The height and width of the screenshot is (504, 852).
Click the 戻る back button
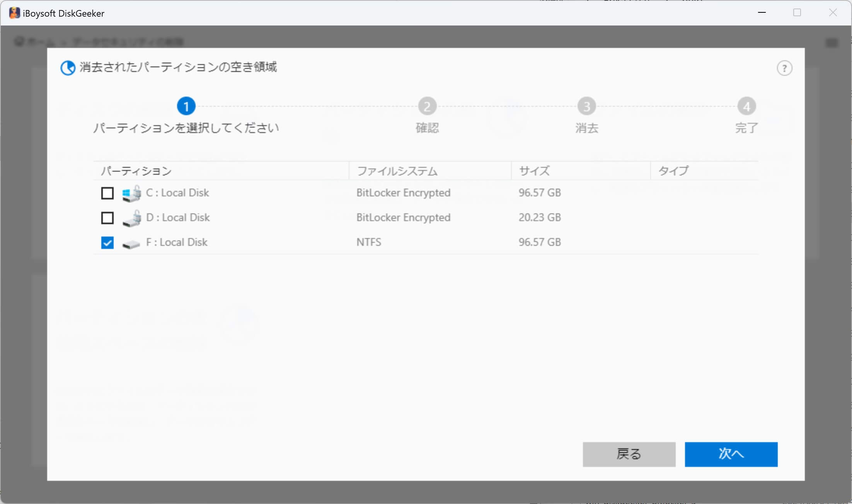click(629, 454)
